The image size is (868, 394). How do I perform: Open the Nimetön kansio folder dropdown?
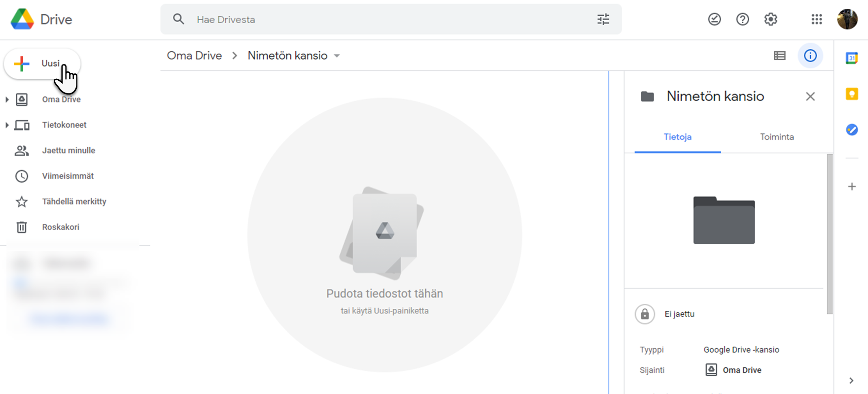pyautogui.click(x=337, y=56)
